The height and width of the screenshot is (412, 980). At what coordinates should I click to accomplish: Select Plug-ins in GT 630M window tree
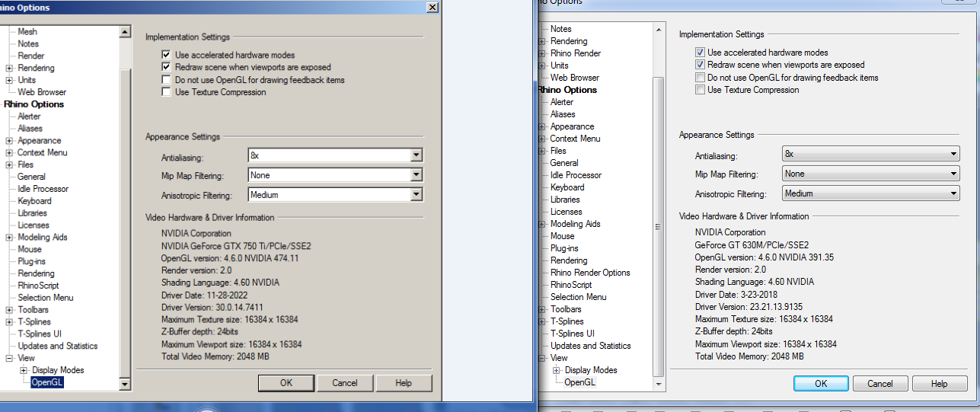pos(564,248)
